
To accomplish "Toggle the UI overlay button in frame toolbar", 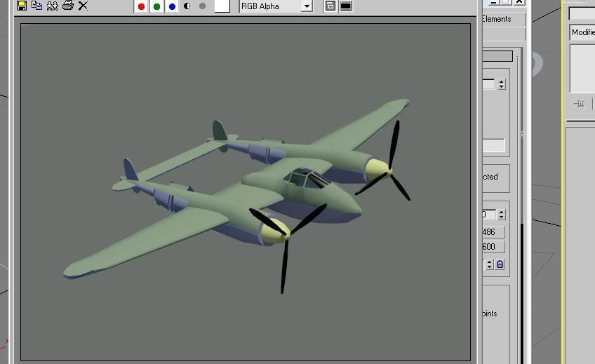I will [x=330, y=6].
